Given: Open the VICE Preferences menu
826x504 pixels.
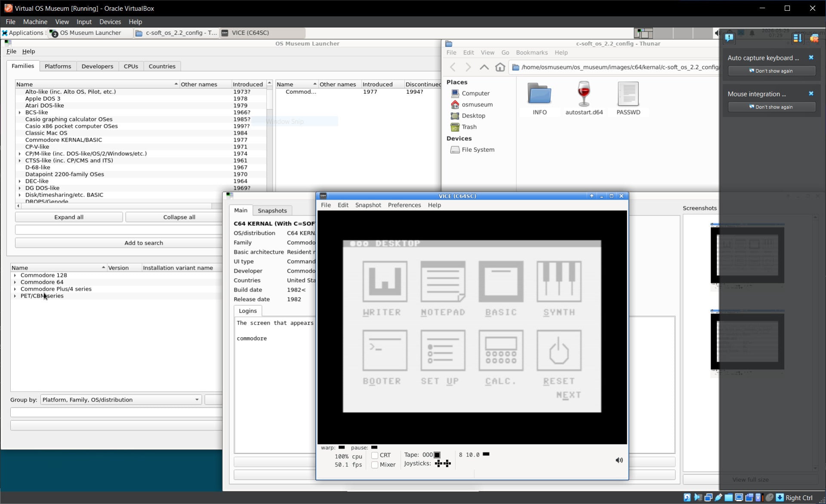Looking at the screenshot, I should (404, 205).
